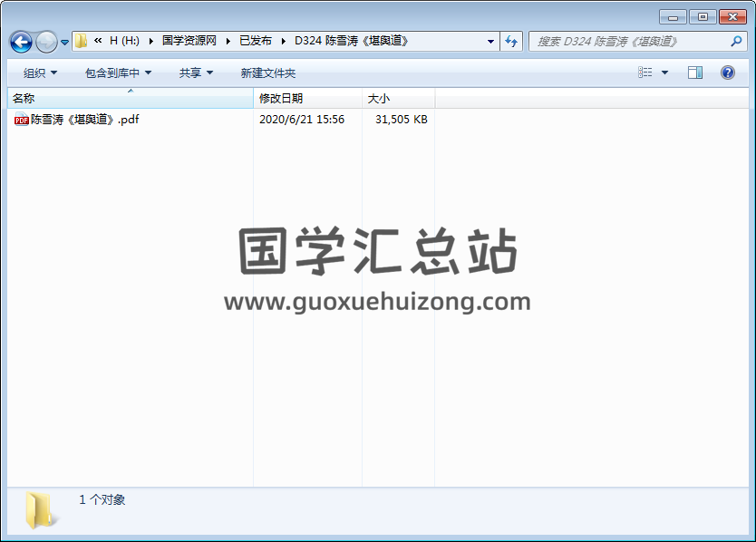Go to 国学资源网 folder in breadcrumb

coord(189,41)
